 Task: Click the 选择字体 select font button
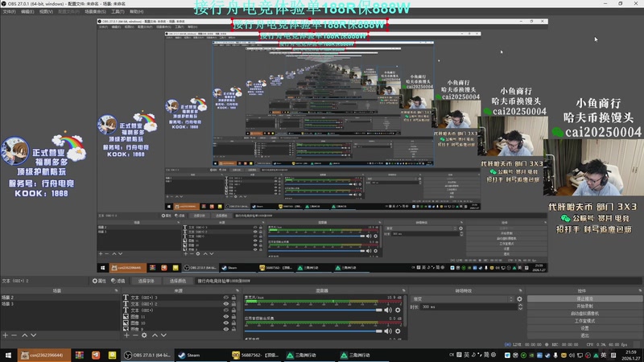click(147, 281)
